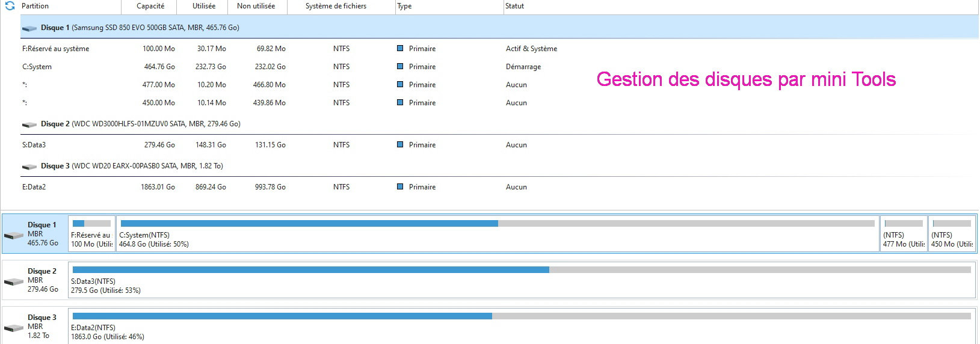980x344 pixels.
Task: Select the E:Data2 partition row
Action: tap(34, 187)
